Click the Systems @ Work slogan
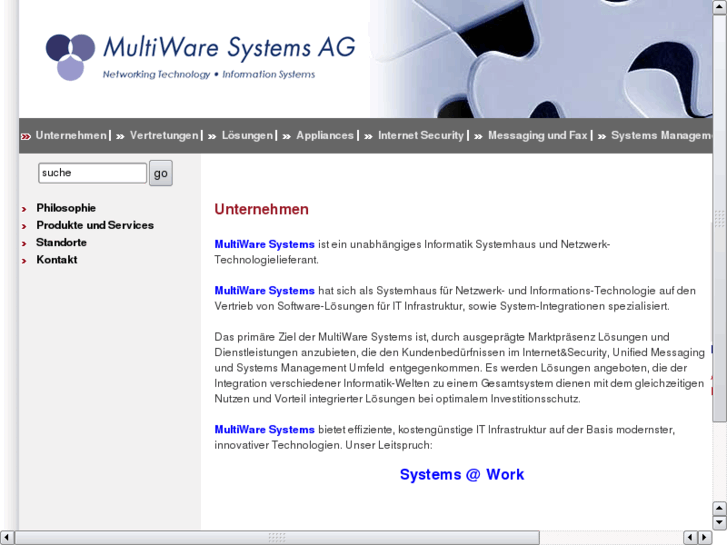Viewport: 727px width, 545px height. (x=462, y=474)
